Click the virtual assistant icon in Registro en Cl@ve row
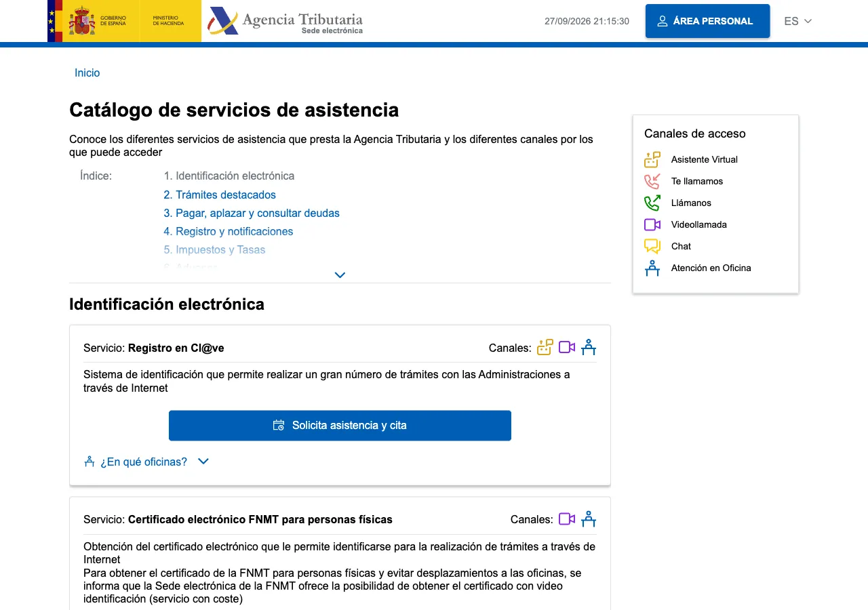 [x=545, y=348]
